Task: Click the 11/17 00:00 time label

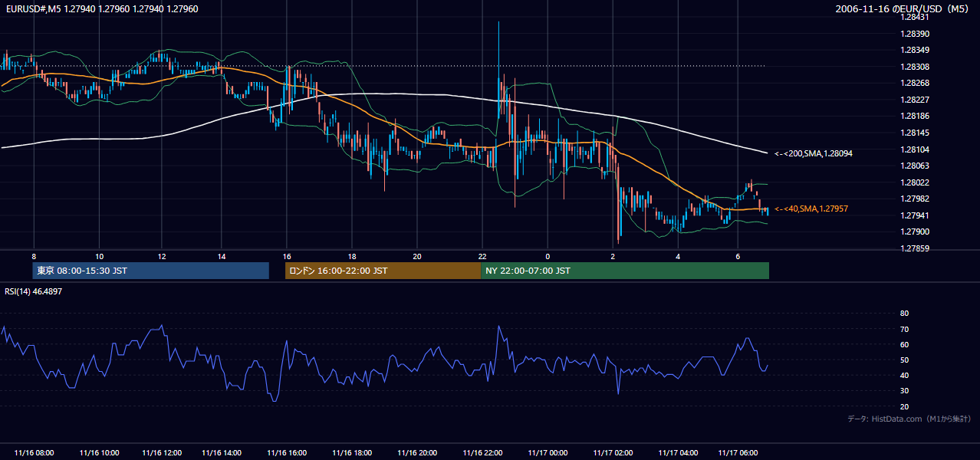Action: 547,453
